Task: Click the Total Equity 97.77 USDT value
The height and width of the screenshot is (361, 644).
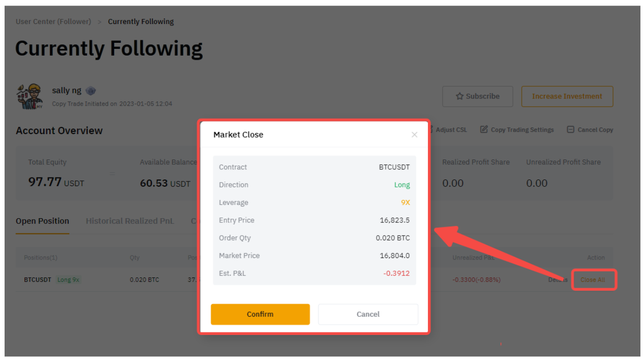Action: pos(56,182)
